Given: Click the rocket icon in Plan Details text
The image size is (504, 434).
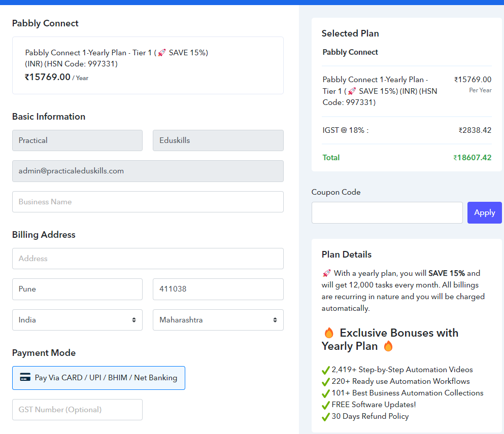Looking at the screenshot, I should point(326,273).
